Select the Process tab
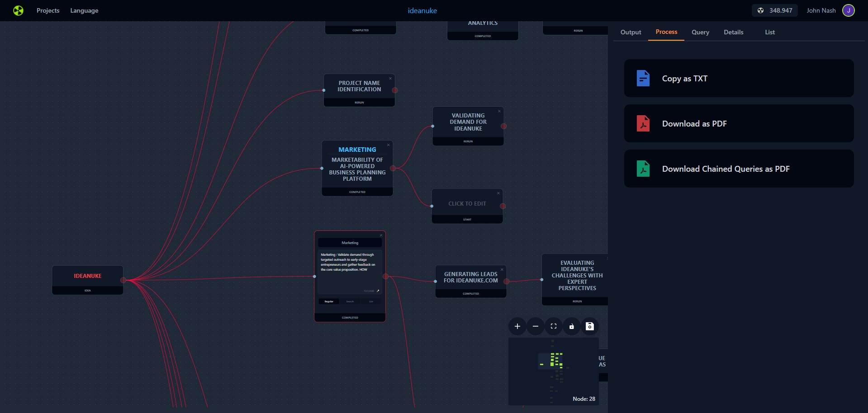The height and width of the screenshot is (413, 868). pyautogui.click(x=666, y=32)
